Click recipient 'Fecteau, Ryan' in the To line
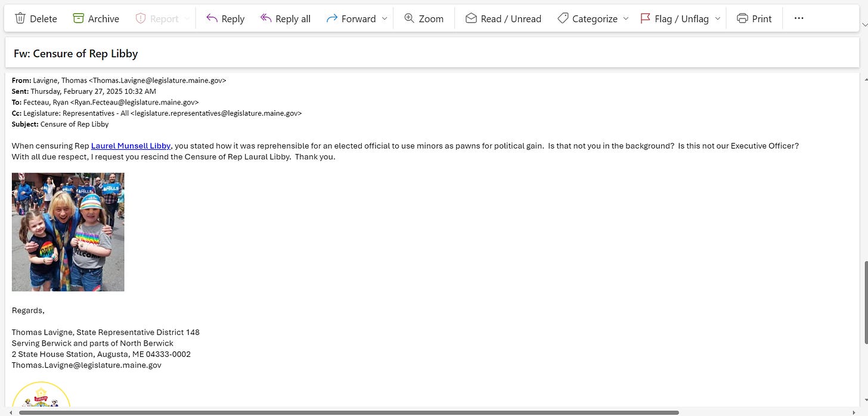 pos(45,102)
